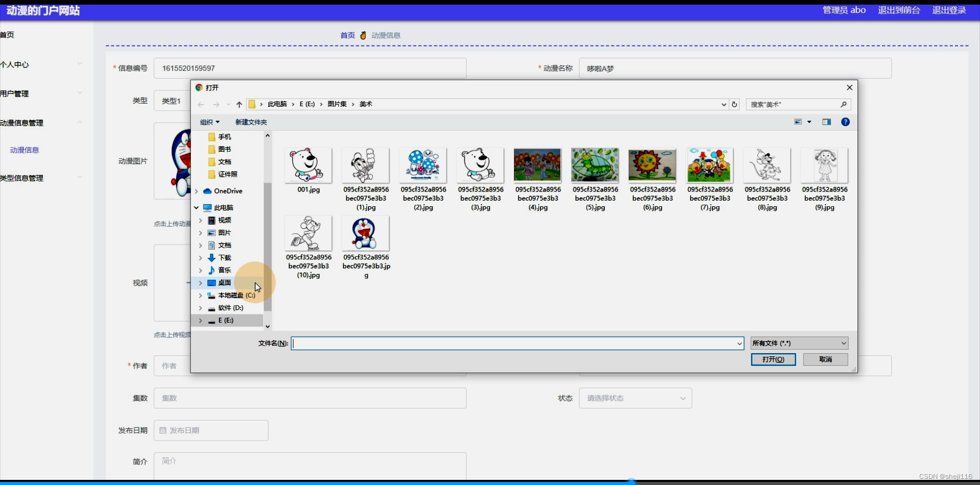980x485 pixels.
Task: Collapse the 此电脑 tree node
Action: (x=197, y=208)
